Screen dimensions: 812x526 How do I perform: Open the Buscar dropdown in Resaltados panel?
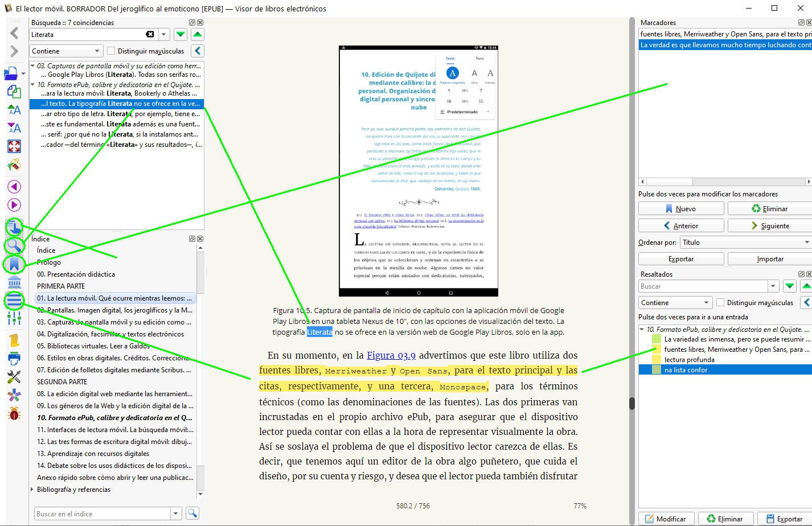coord(773,286)
